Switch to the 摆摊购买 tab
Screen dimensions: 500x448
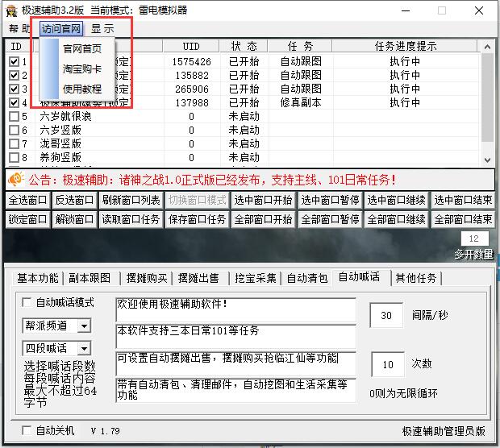[147, 278]
